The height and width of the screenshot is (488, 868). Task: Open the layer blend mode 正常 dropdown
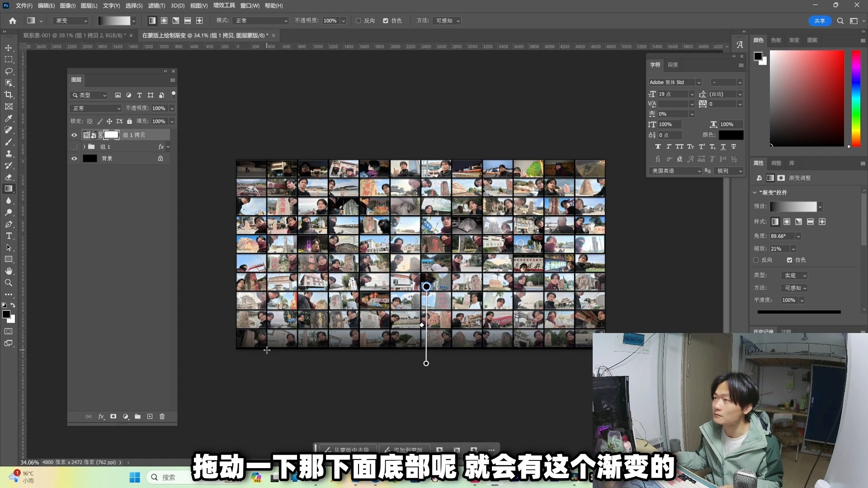(x=95, y=108)
